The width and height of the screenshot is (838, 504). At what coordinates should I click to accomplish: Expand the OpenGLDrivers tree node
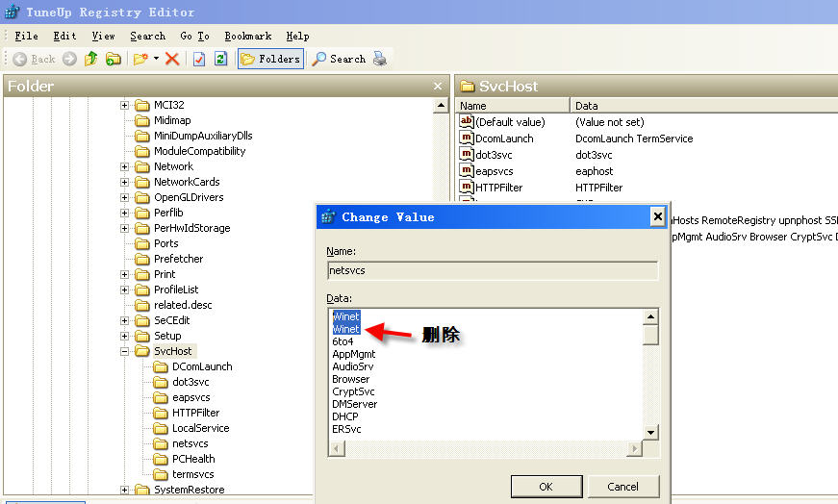[x=124, y=198]
